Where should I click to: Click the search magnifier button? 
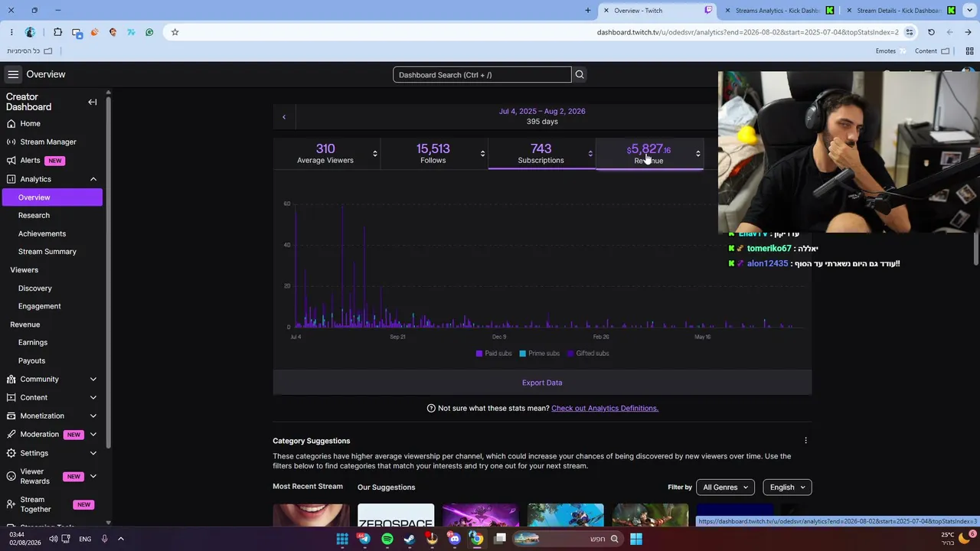pos(580,74)
